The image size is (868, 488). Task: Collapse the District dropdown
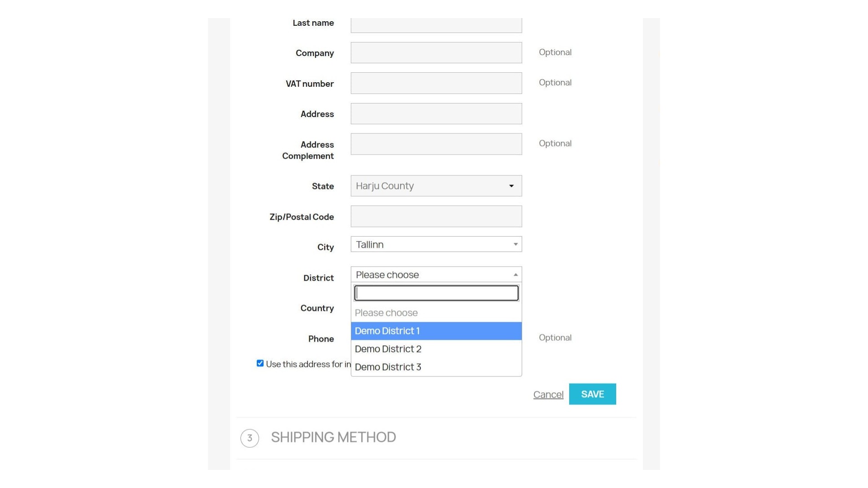click(429, 275)
